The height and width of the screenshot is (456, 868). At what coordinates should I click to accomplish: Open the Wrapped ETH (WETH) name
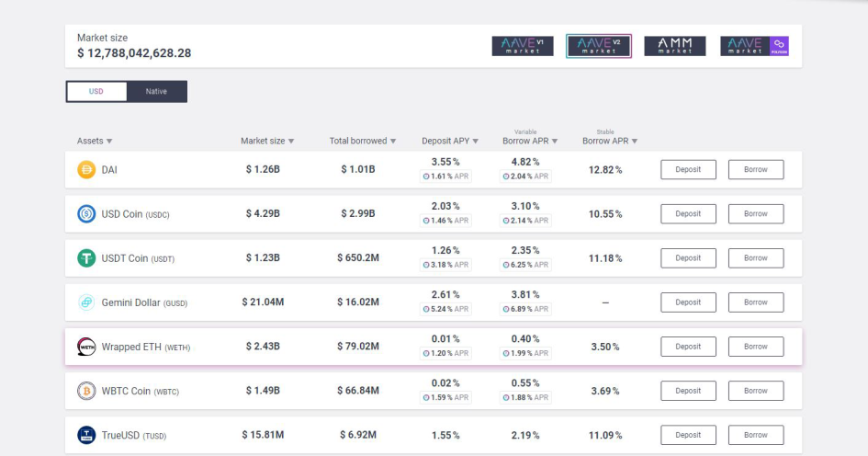146,347
